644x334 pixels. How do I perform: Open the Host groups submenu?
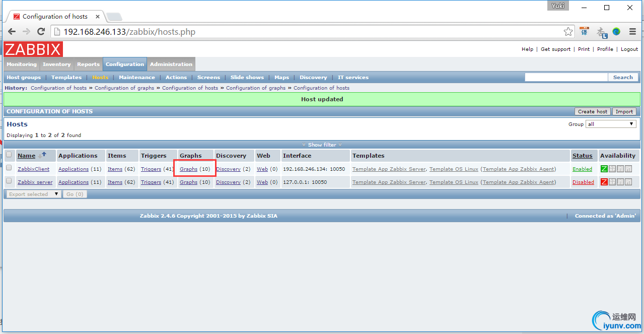tap(24, 78)
